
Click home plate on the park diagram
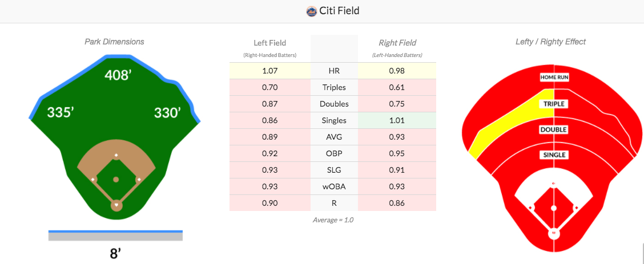click(x=116, y=205)
